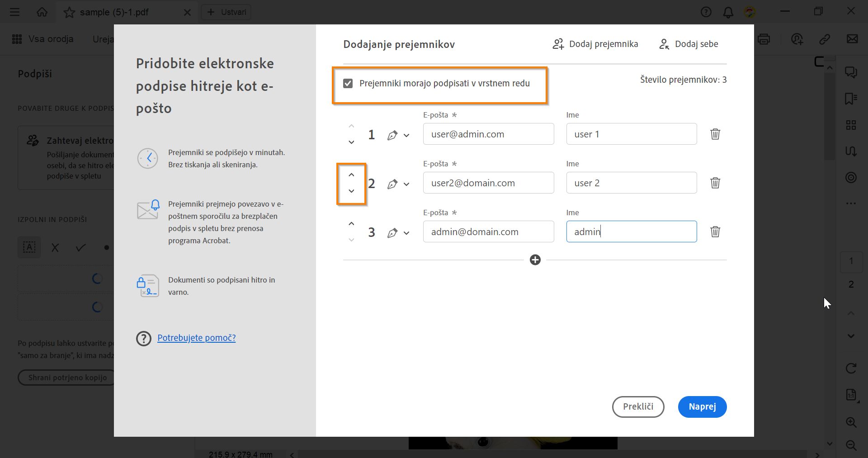Open the top bar help icon
The height and width of the screenshot is (458, 868).
706,12
